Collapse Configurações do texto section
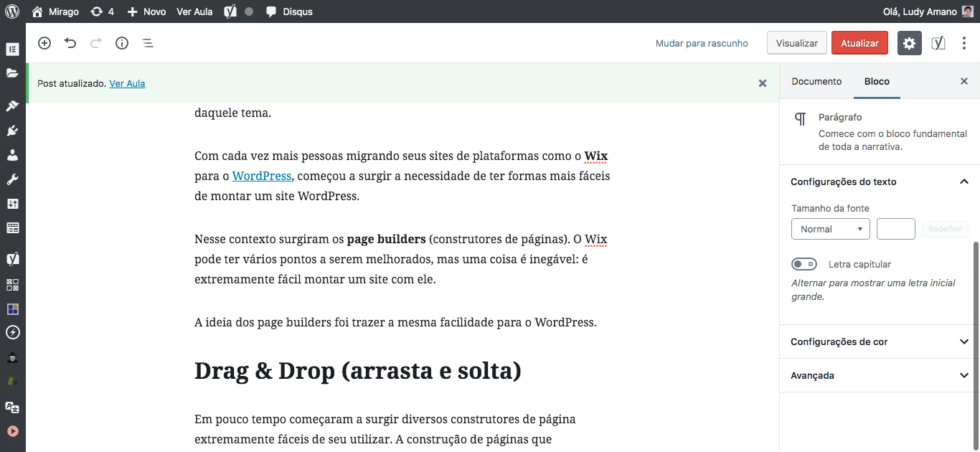This screenshot has height=452, width=980. point(880,182)
